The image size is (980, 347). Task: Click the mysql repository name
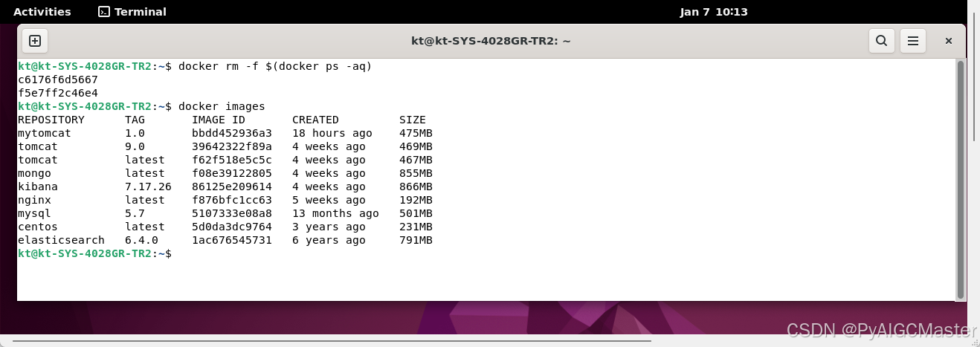(x=34, y=213)
